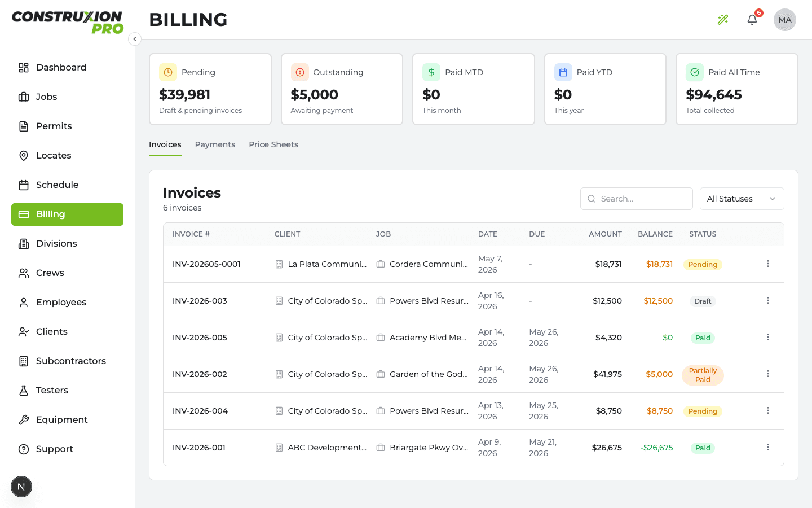Click the magic wand icon in header
812x508 pixels.
(x=723, y=20)
